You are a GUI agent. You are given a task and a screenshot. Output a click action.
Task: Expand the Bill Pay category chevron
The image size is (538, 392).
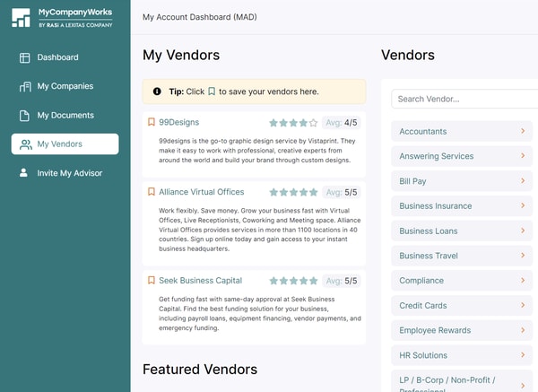click(x=523, y=180)
